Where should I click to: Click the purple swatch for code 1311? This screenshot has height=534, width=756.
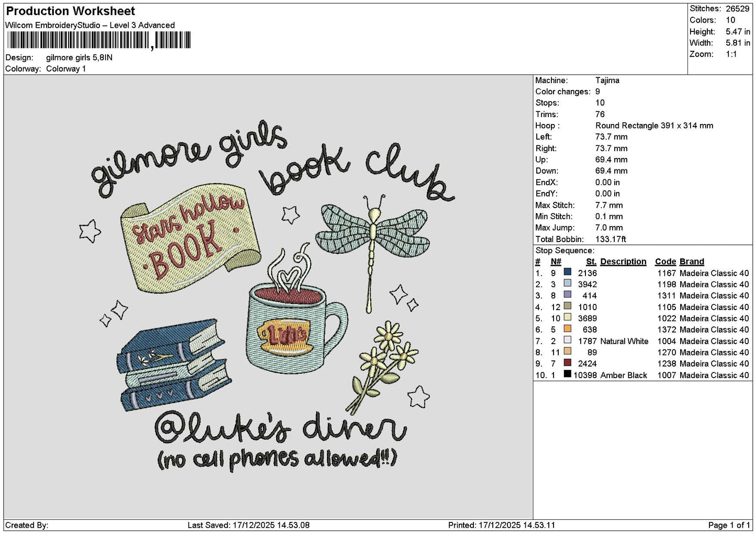coord(567,295)
